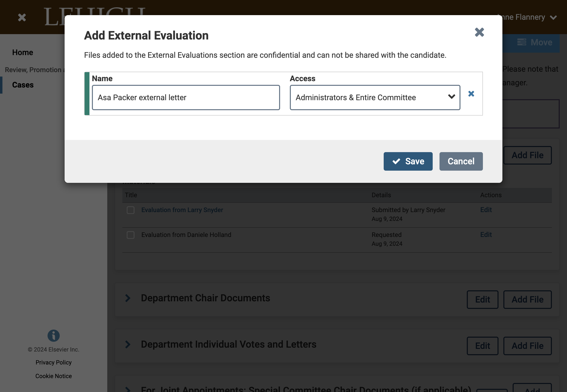Open the information icon in sidebar
Viewport: 567px width, 392px height.
pyautogui.click(x=54, y=335)
